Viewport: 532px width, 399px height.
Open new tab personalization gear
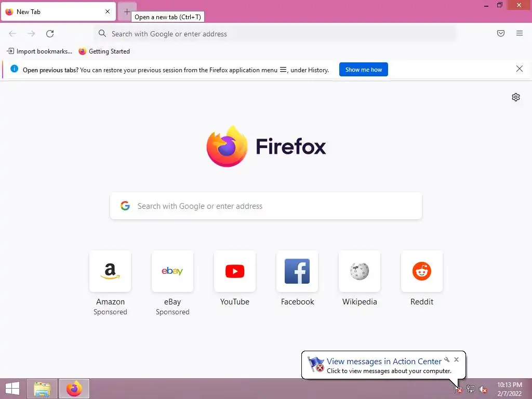(516, 97)
